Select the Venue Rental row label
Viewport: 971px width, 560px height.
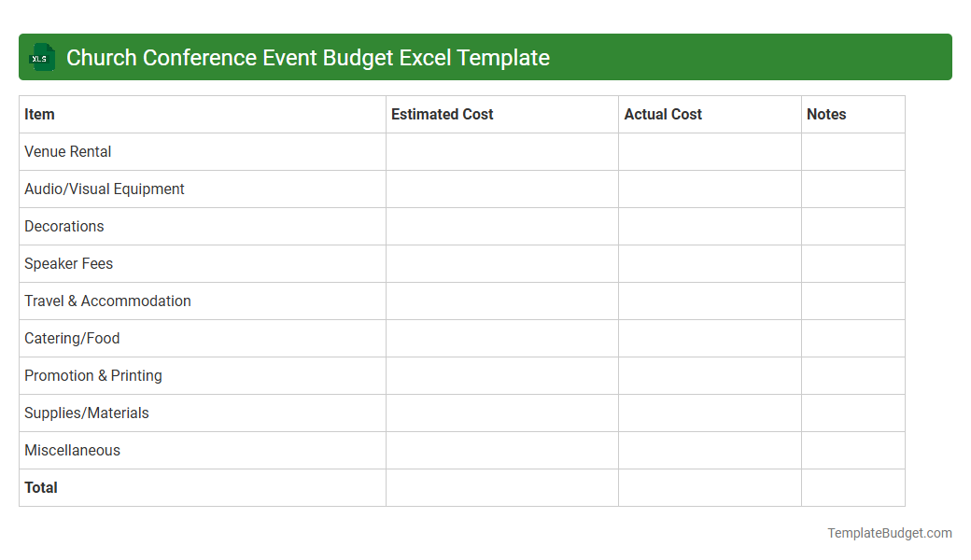[x=67, y=151]
